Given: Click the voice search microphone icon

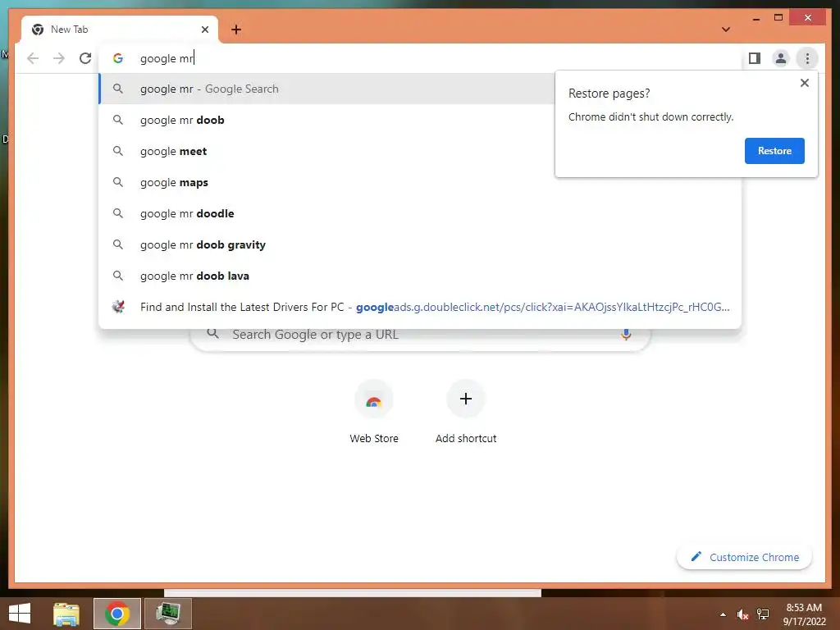Looking at the screenshot, I should pyautogui.click(x=626, y=335).
